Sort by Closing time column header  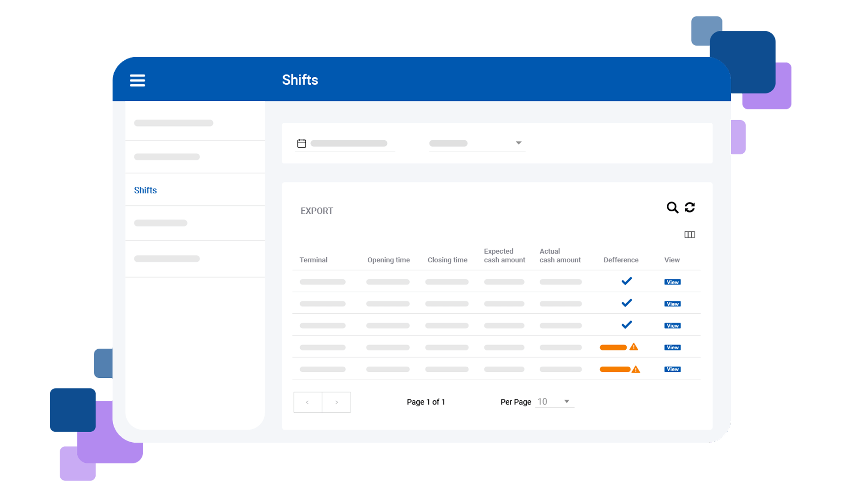click(448, 260)
